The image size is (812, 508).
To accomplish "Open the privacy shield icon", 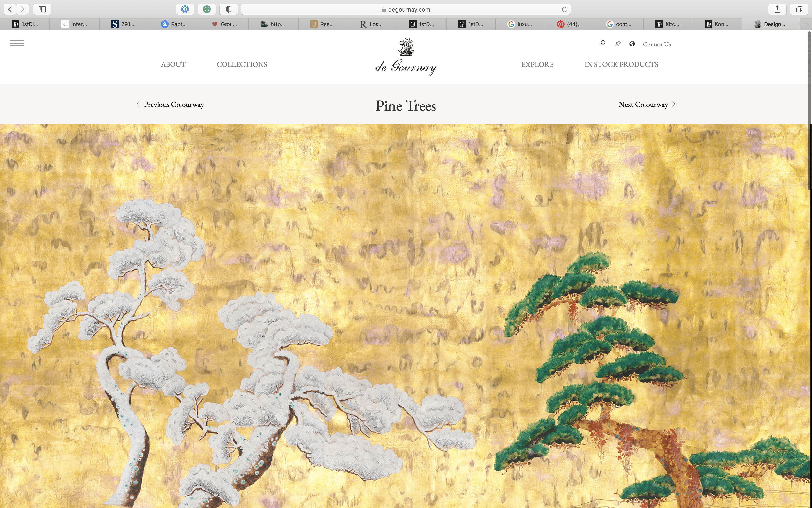I will [229, 9].
